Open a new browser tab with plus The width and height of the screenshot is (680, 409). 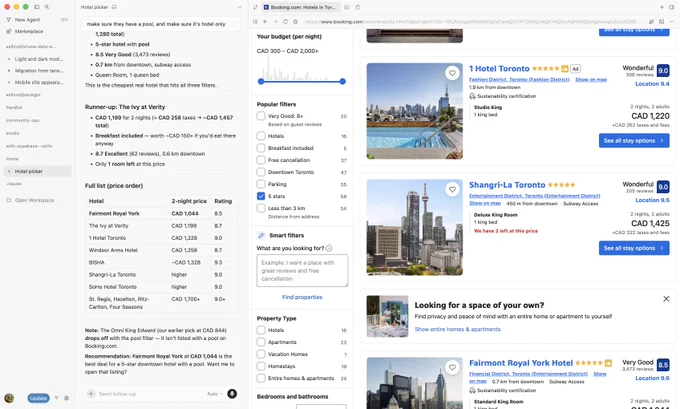(x=662, y=7)
